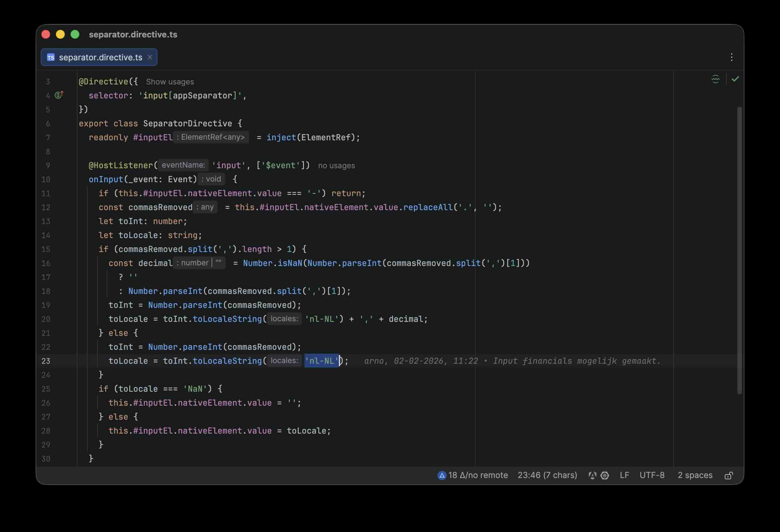The width and height of the screenshot is (780, 532).
Task: Click the Angular icon in the status bar
Action: [x=592, y=475]
